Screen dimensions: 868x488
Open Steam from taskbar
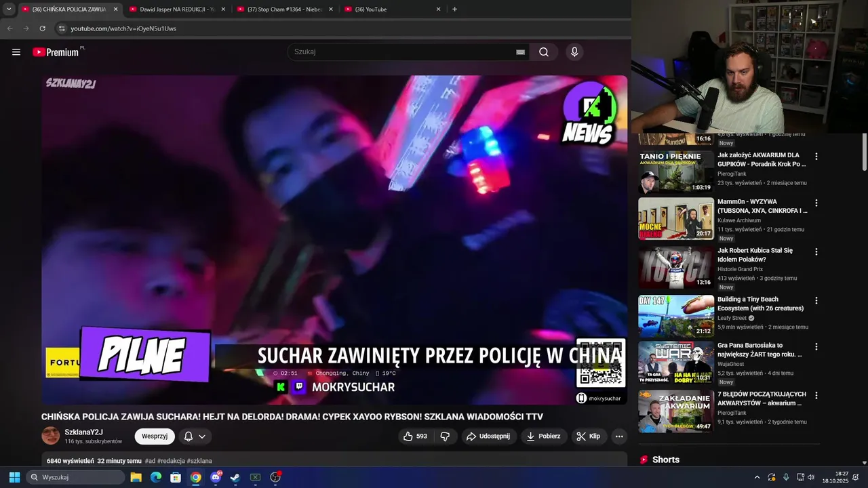[x=235, y=477]
